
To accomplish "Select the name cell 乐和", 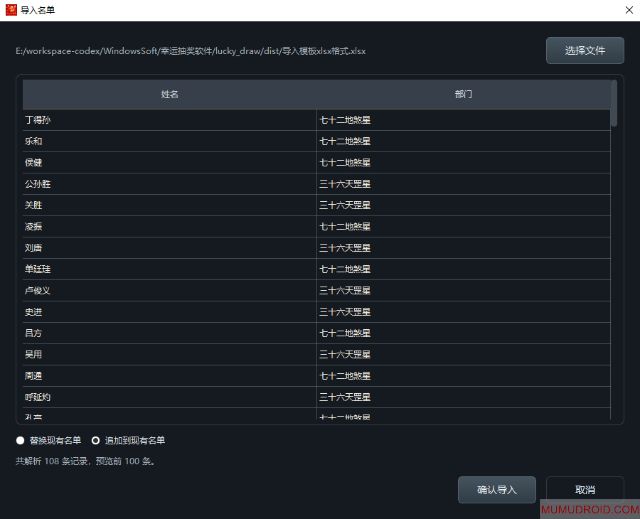I will [169, 141].
